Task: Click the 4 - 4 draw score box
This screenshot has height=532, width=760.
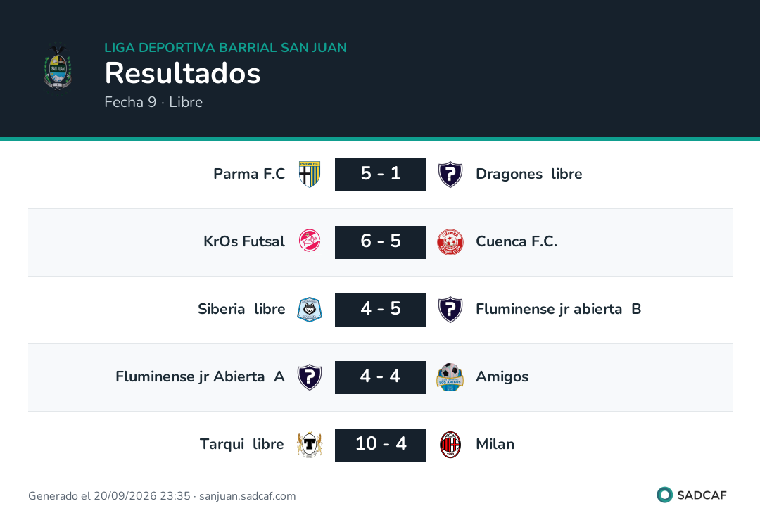Action: pos(381,377)
